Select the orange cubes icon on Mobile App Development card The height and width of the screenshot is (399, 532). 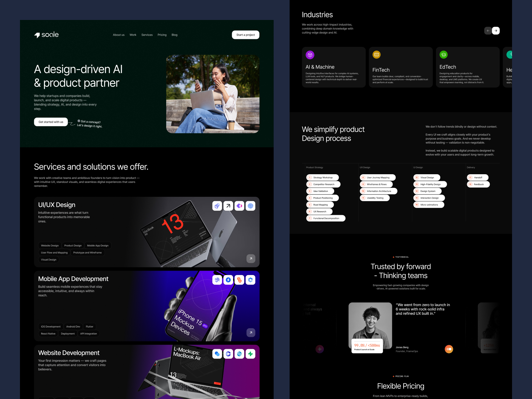click(x=239, y=280)
